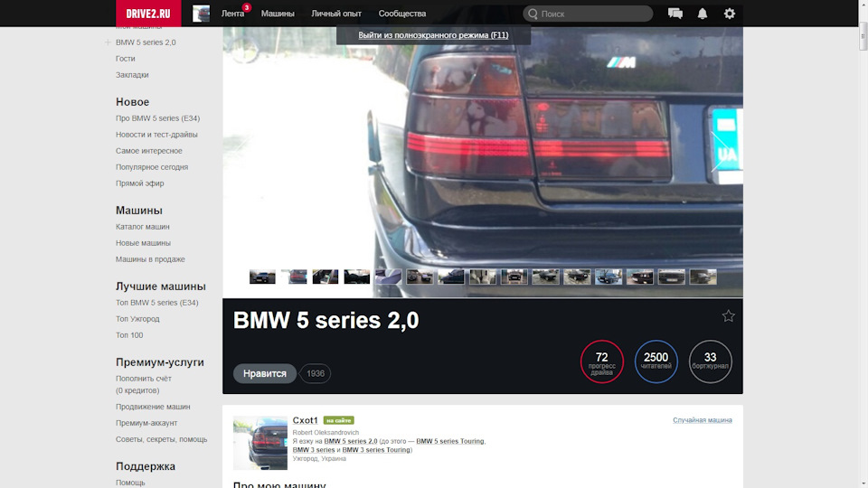Click the search magnifier icon
Screen dimensions: 868x488
pos(533,14)
